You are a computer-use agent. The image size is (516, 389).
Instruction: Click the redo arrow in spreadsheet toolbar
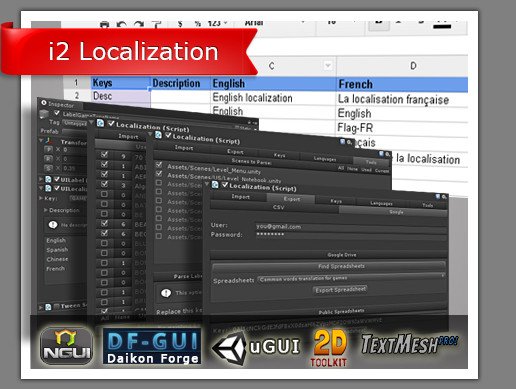139,25
